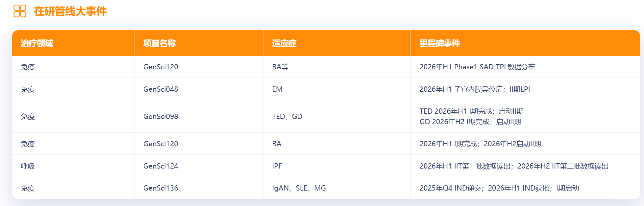Click the orange four-square grid icon
Screen dimensions: 644x206
click(x=20, y=11)
